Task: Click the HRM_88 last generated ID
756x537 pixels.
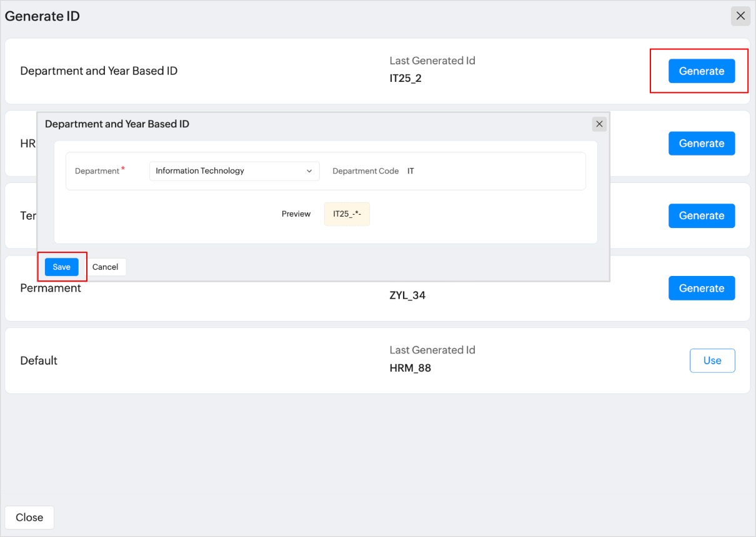Action: [x=410, y=368]
